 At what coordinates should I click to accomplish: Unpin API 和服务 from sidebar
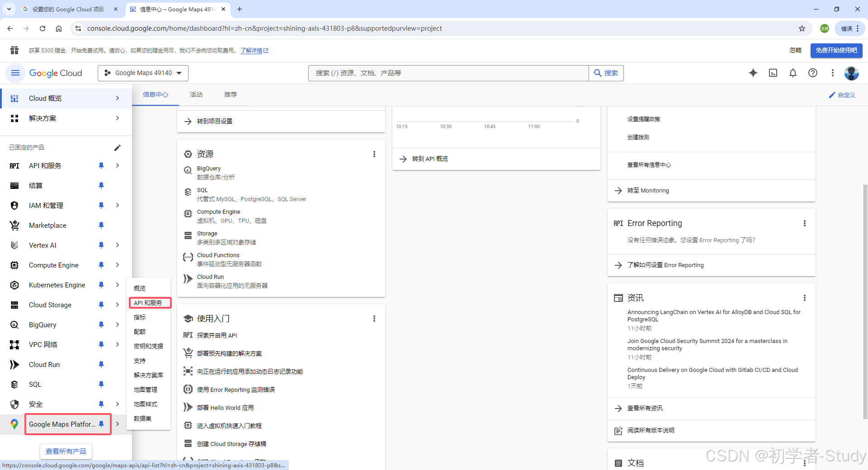(101, 166)
